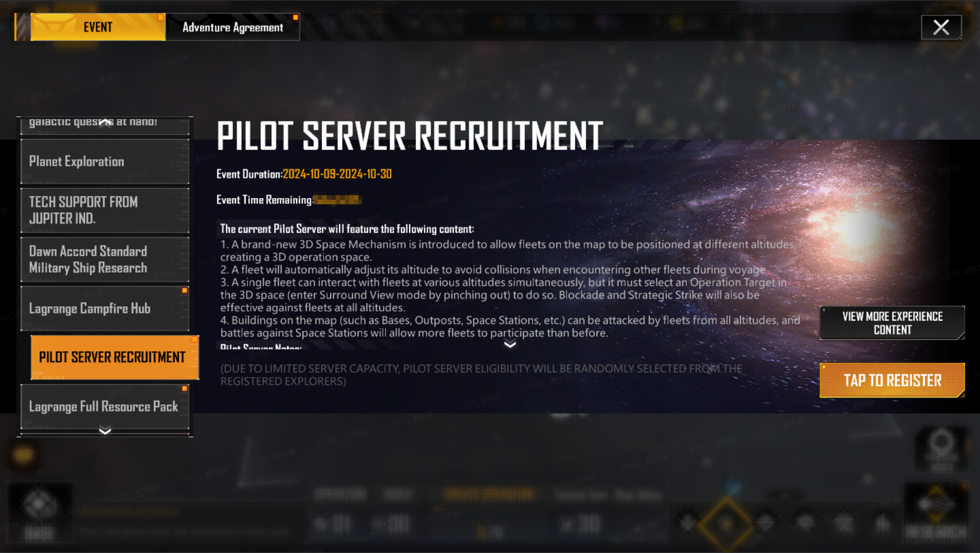Open the Planet Exploration event
The width and height of the screenshot is (980, 553).
click(105, 162)
